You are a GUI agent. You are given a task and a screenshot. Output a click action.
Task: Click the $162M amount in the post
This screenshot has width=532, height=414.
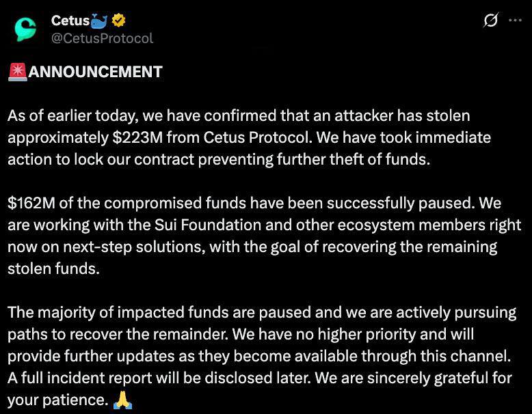point(31,203)
